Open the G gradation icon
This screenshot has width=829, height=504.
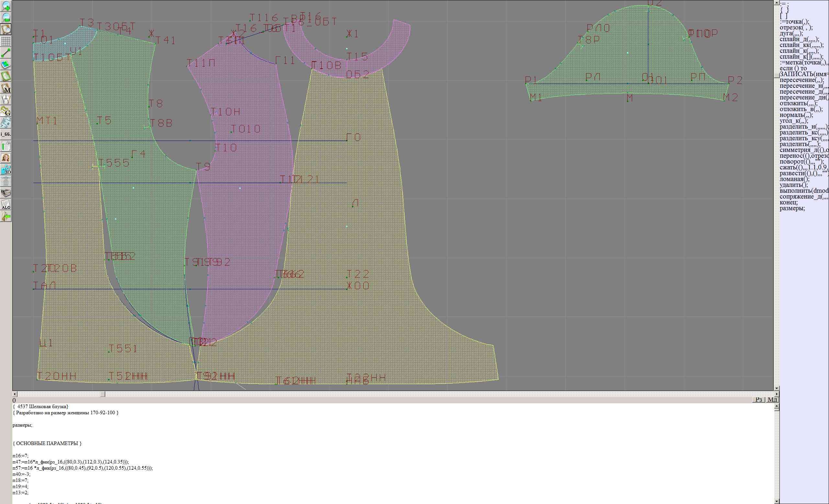point(6,111)
